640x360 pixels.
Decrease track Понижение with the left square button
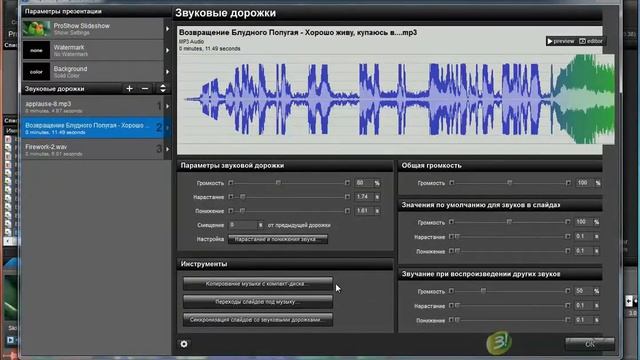231,211
